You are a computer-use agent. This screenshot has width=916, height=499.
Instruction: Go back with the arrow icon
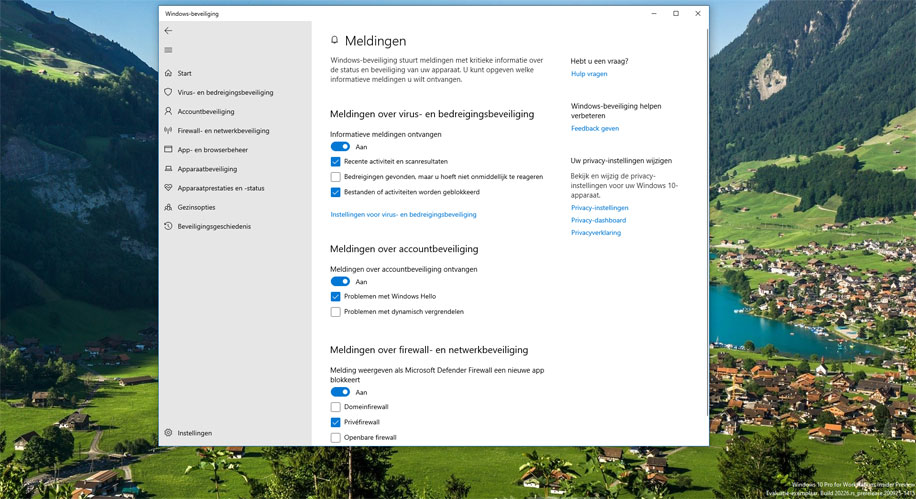tap(168, 30)
